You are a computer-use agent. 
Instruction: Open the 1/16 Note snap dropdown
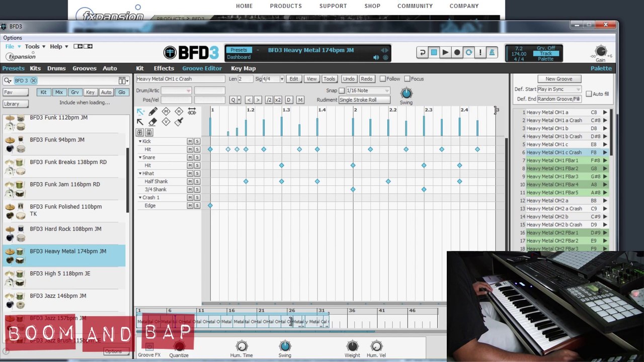pos(368,90)
